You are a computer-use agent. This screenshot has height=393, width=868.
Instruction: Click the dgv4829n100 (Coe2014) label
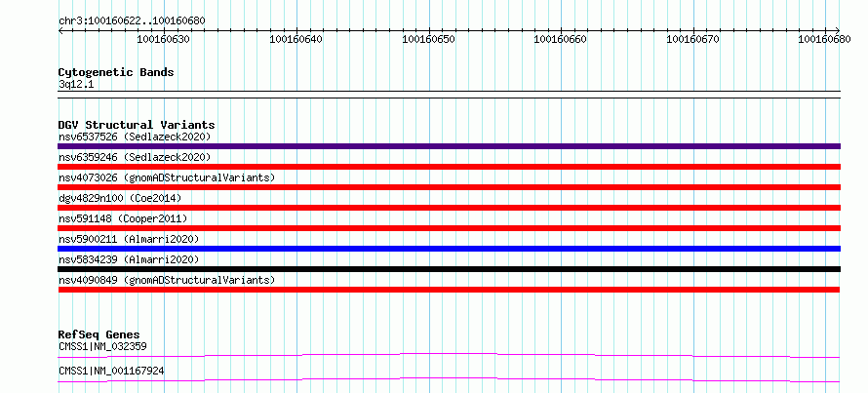(x=120, y=198)
